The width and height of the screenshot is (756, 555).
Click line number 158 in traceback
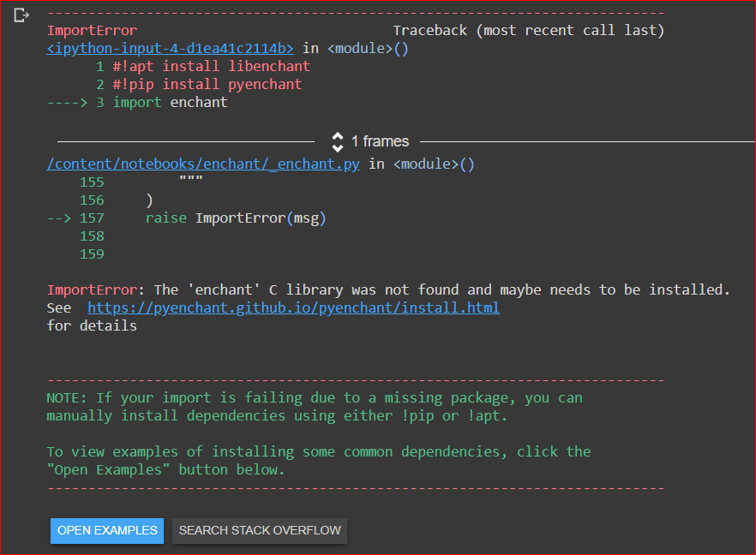(92, 236)
